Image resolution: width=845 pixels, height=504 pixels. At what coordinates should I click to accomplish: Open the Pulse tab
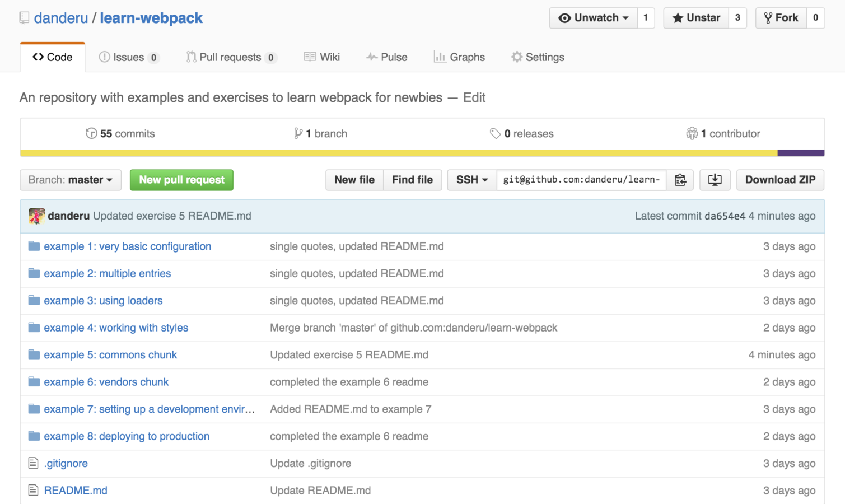(387, 57)
